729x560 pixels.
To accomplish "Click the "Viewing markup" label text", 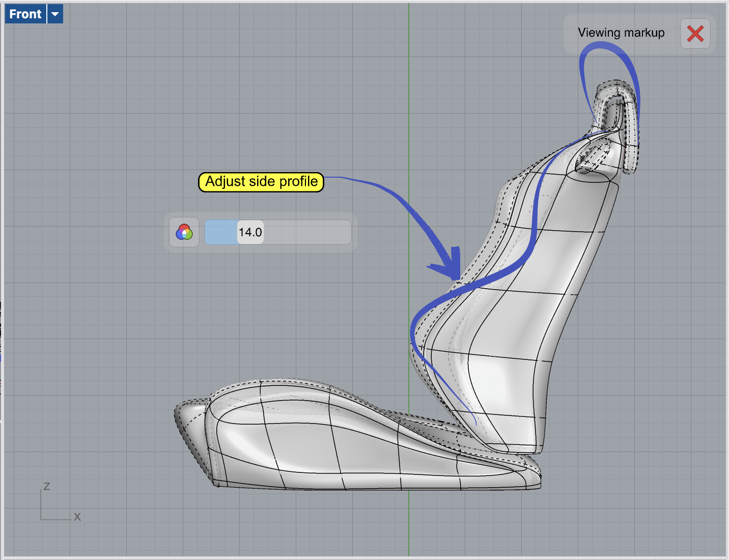I will point(621,33).
